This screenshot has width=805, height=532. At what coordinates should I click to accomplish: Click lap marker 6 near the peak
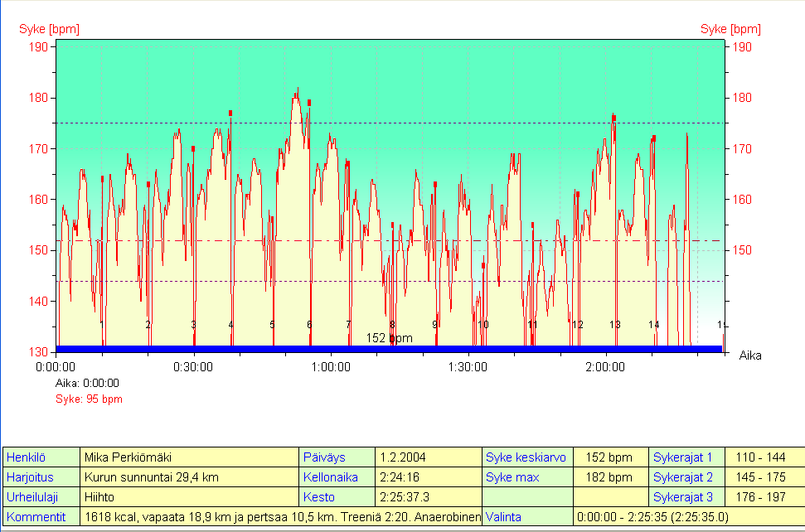309,325
